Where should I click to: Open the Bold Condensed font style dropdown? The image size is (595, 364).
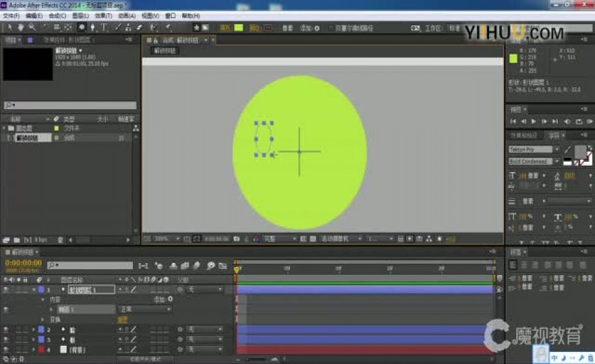(534, 162)
